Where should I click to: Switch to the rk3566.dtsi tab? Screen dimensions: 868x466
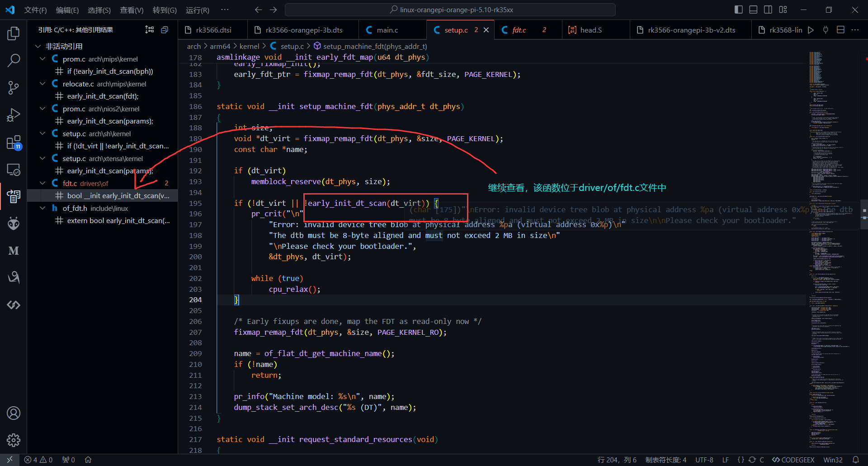click(213, 30)
